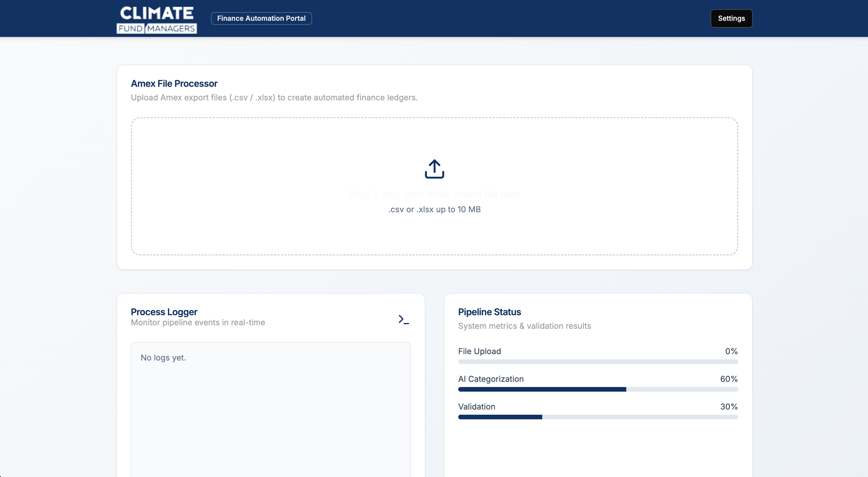Click 'System metrics & validation results' subtitle
The height and width of the screenshot is (477, 868).
click(x=524, y=326)
